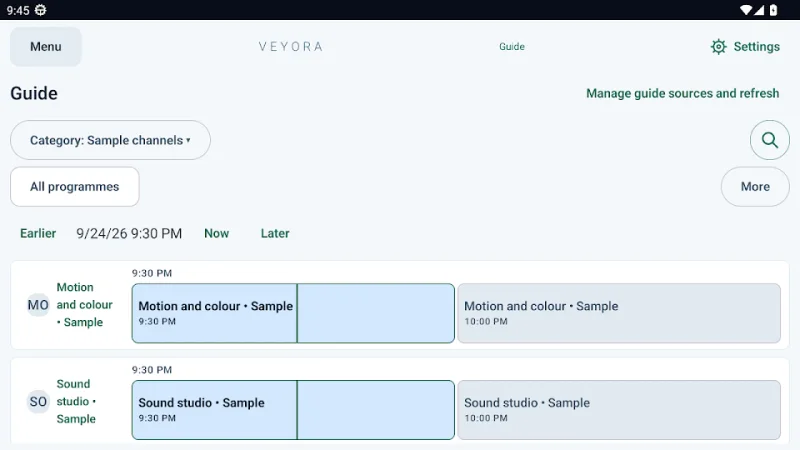Open Motion and colour • Sample channel name
This screenshot has height=450, width=800.
(84, 305)
